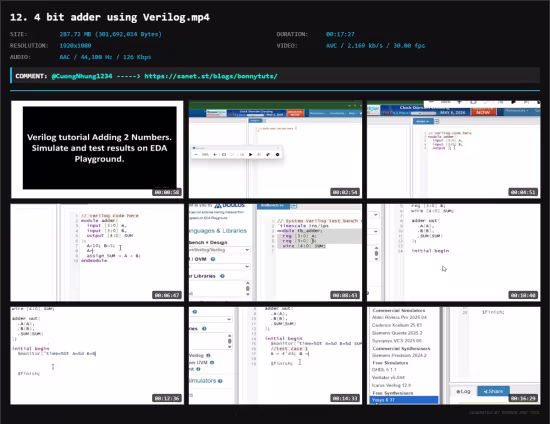Screen dimensions: 550x424
Task: Select the highlighted Yosys entry
Action: [404, 400]
